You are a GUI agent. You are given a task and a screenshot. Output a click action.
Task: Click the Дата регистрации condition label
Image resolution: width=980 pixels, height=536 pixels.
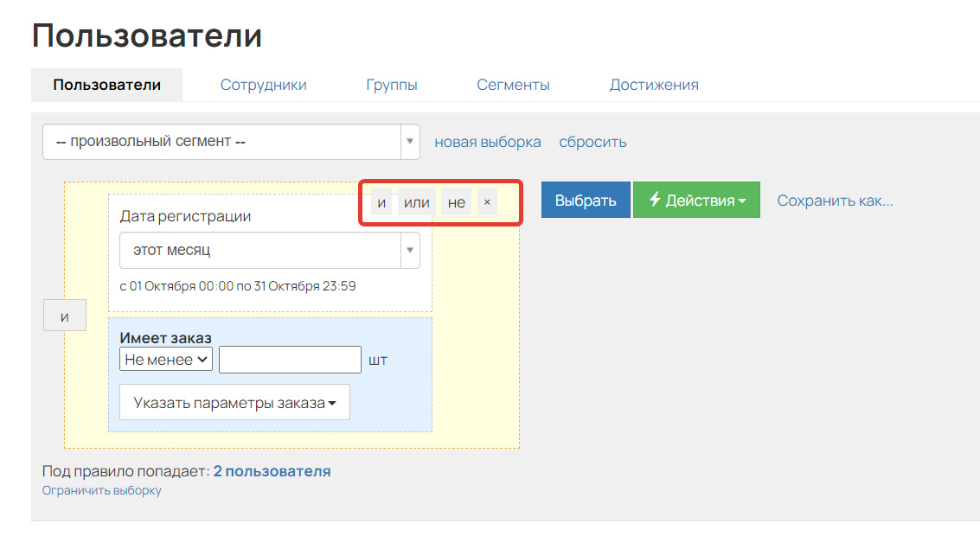(185, 216)
